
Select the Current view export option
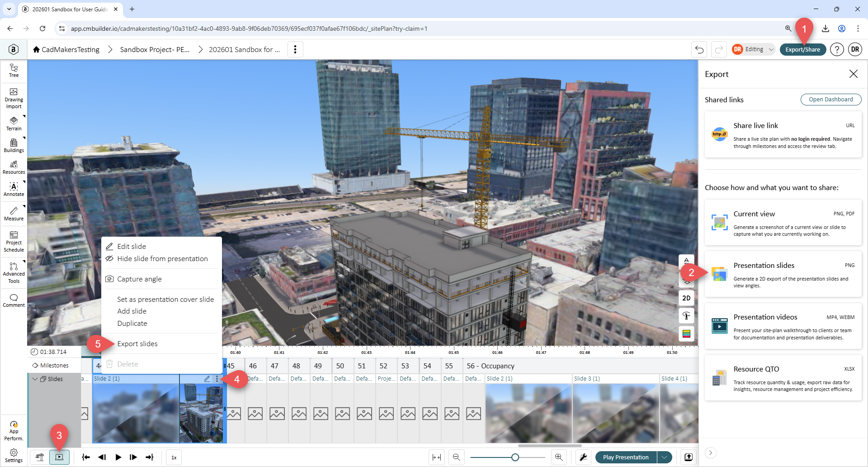(783, 223)
